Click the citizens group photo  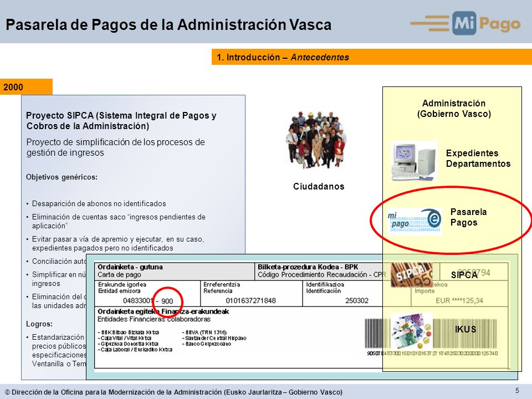(316, 140)
